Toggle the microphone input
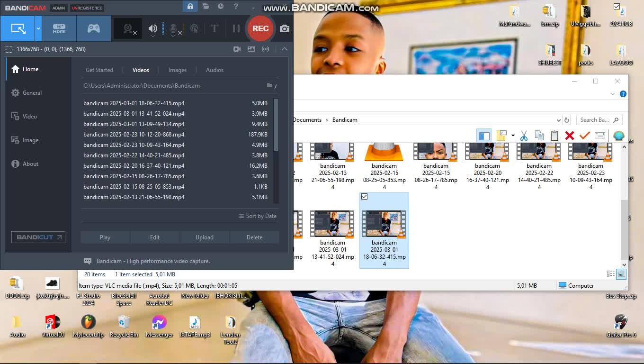Screen dimensions: 644x364 (x=174, y=29)
